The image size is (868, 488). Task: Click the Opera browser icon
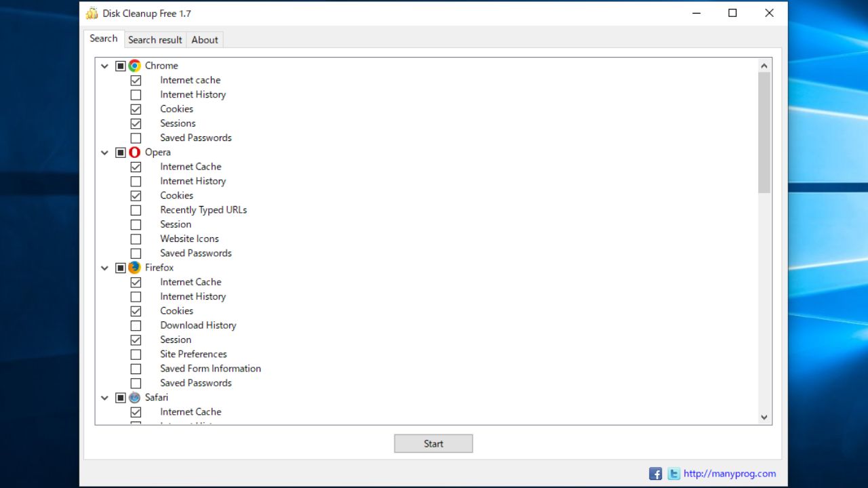click(134, 152)
